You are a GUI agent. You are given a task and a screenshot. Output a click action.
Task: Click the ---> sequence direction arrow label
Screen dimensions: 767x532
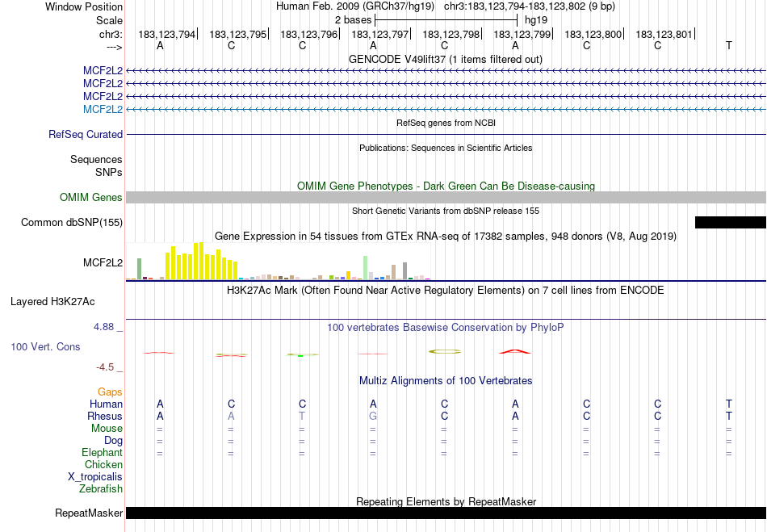pyautogui.click(x=114, y=47)
